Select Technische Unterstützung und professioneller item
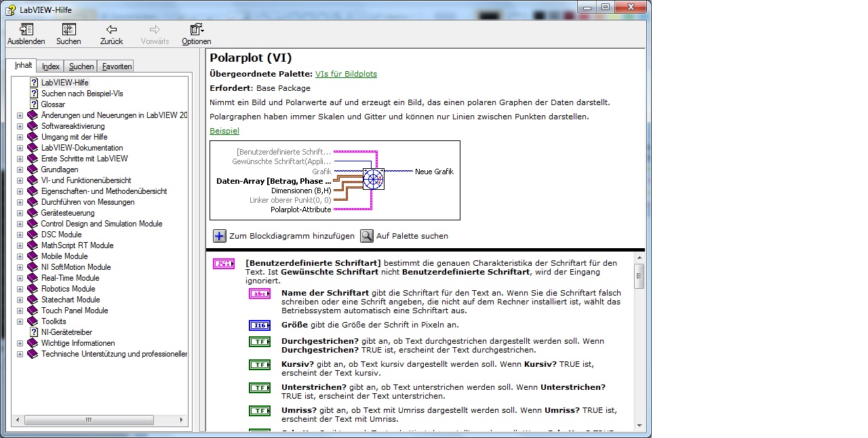 pyautogui.click(x=114, y=354)
